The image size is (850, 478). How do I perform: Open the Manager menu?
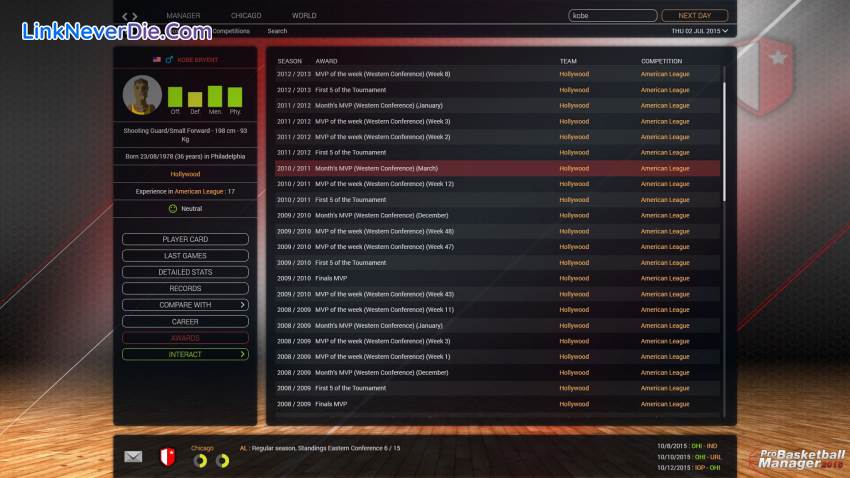[x=183, y=16]
